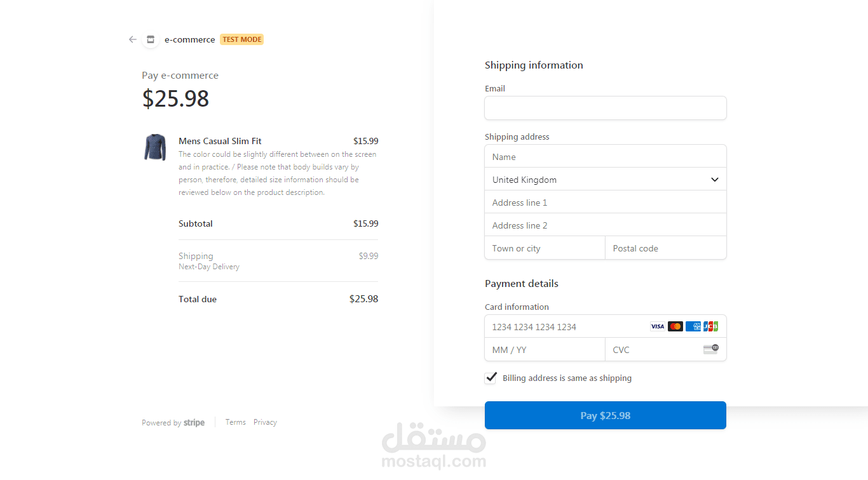Image resolution: width=868 pixels, height=480 pixels.
Task: Focus the Email input field
Action: [x=605, y=108]
